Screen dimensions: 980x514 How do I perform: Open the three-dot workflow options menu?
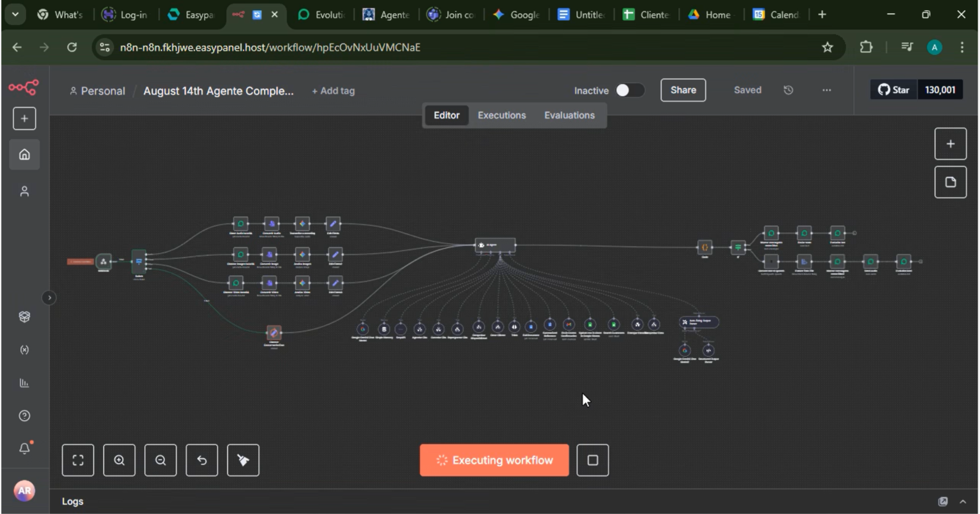(x=826, y=90)
